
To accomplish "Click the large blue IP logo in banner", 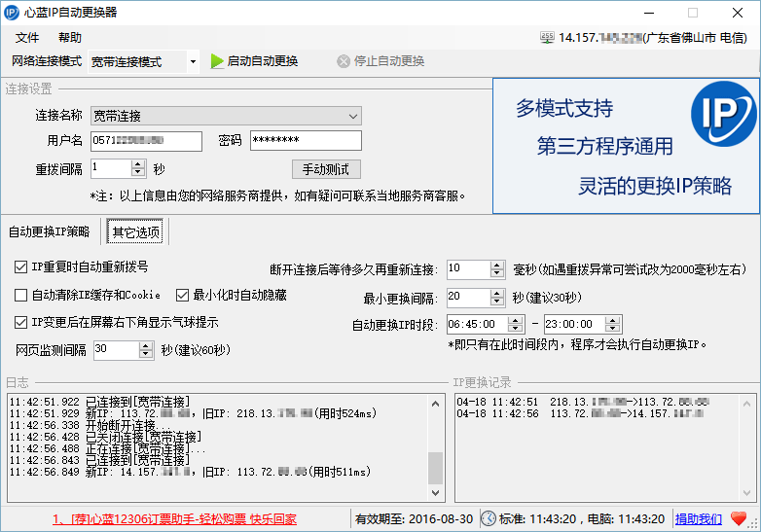I will click(723, 114).
